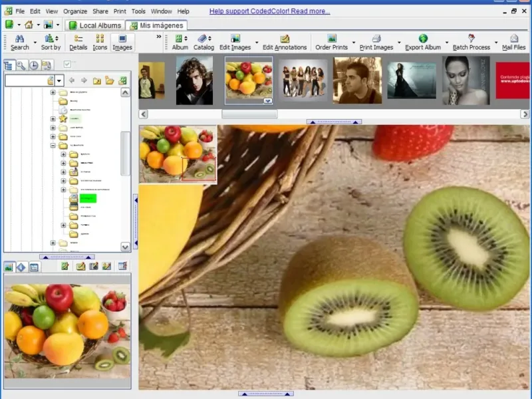The width and height of the screenshot is (532, 399).
Task: Switch to Icons view mode
Action: click(100, 43)
